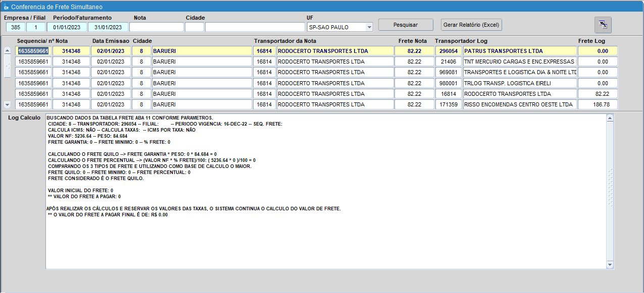Click Frete Log 0.00 in TRLOG row
Image resolution: width=644 pixels, height=293 pixels.
click(x=598, y=83)
